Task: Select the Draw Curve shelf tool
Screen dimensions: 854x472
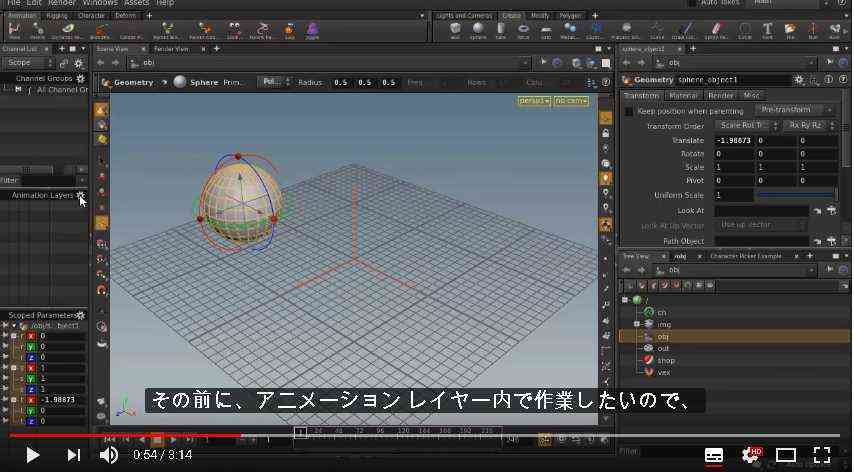Action: [687, 30]
